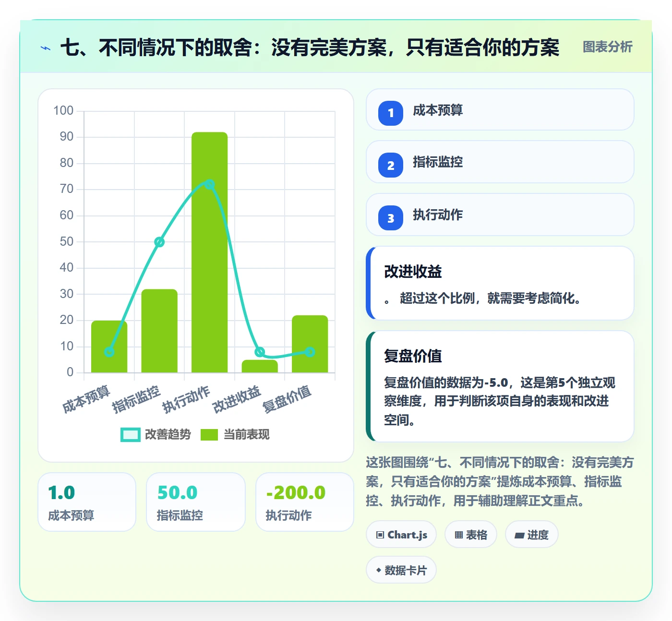Click the 复盘价值 x-axis label

287,399
